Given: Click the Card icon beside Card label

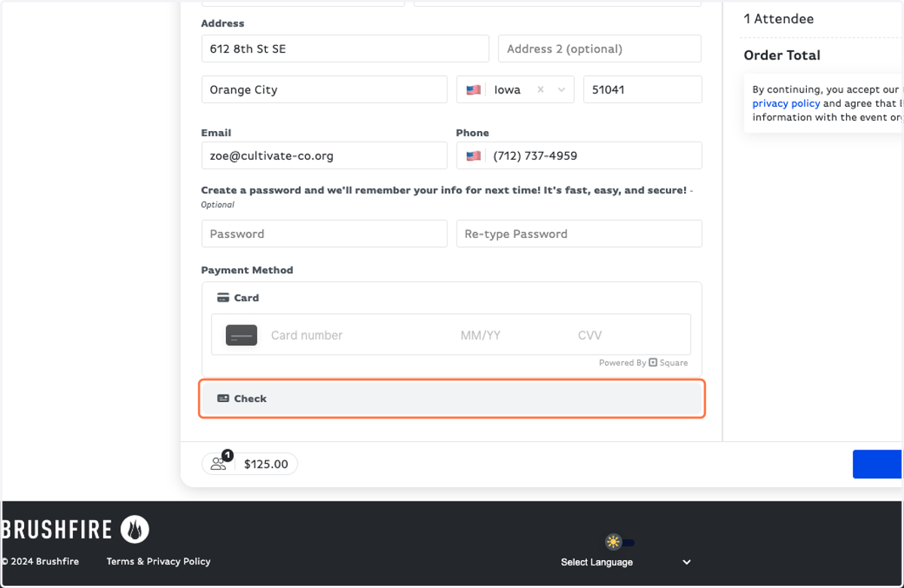Looking at the screenshot, I should click(x=223, y=297).
